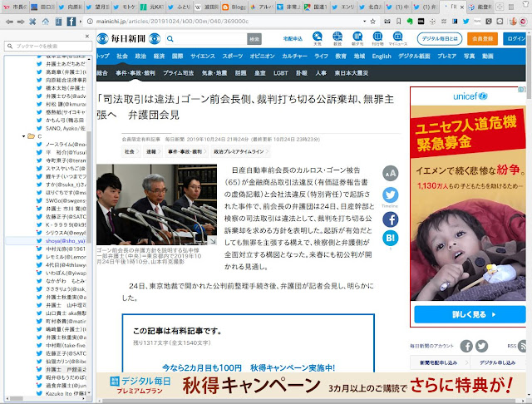Click the 政治プレミアタイムライン tag
Viewport: 532px width, 404px height.
tap(239, 151)
